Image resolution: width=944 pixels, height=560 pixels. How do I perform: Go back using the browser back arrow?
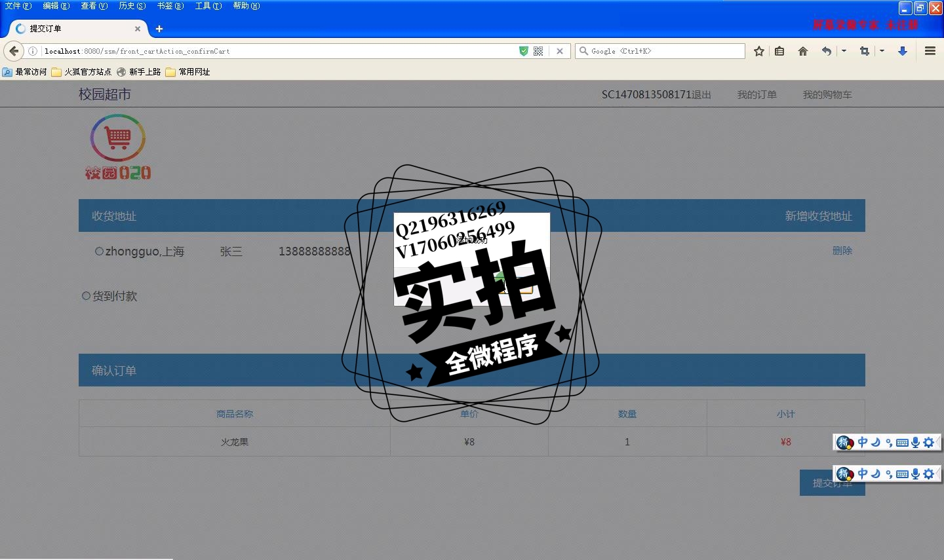[14, 51]
